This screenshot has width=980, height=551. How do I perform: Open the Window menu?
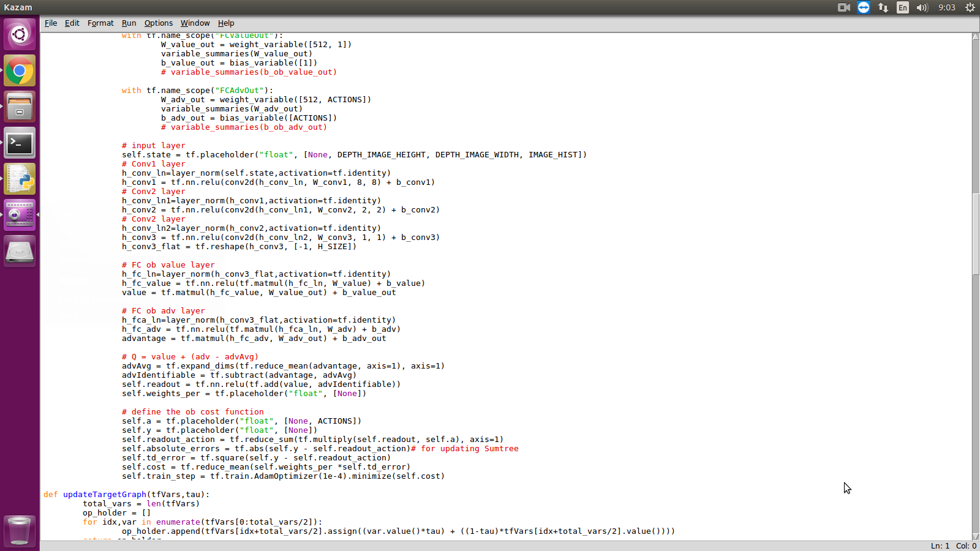click(195, 23)
